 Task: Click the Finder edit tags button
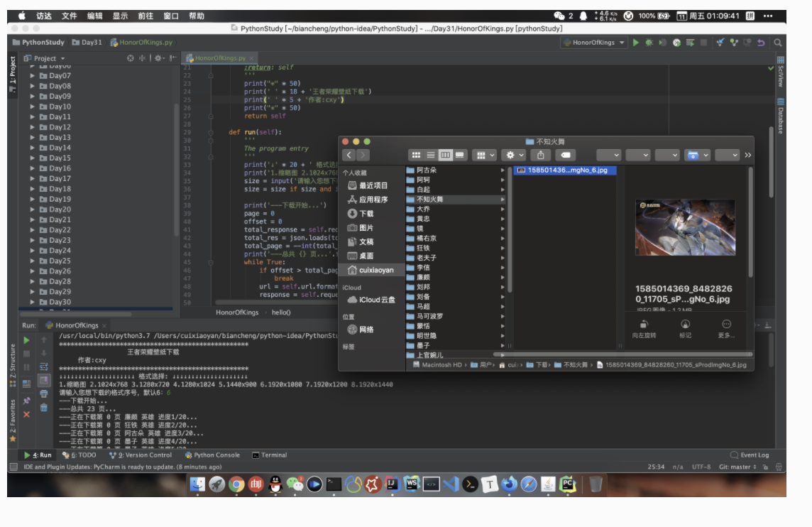click(x=566, y=155)
